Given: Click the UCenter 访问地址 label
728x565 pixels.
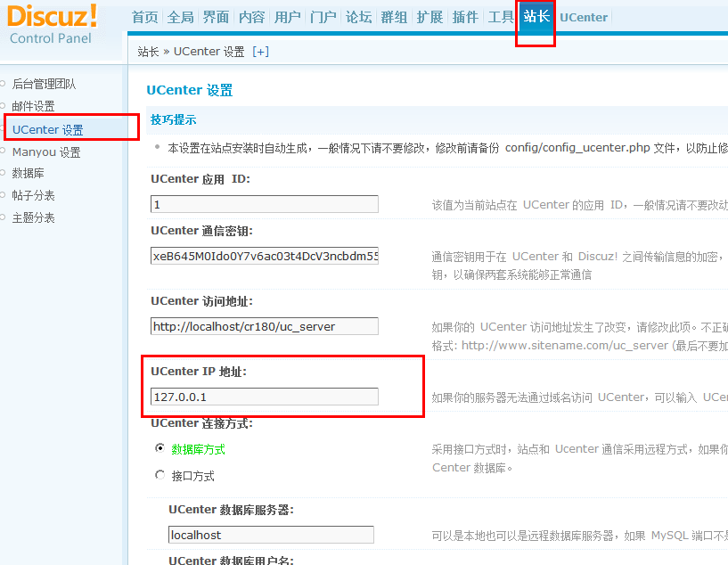Looking at the screenshot, I should [201, 301].
